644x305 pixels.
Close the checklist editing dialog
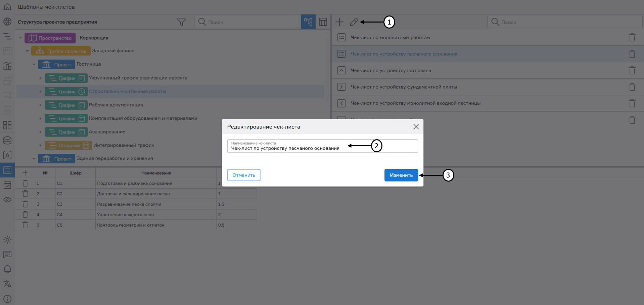click(416, 127)
